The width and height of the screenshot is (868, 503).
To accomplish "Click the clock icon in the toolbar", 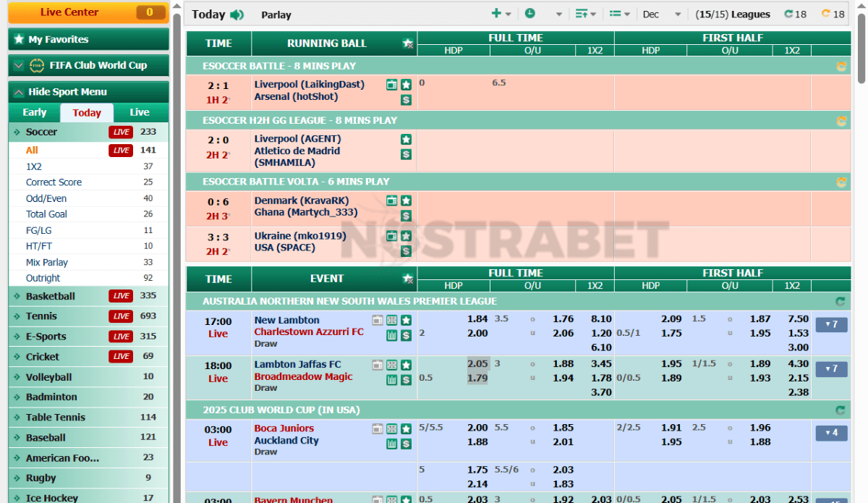I will point(529,14).
